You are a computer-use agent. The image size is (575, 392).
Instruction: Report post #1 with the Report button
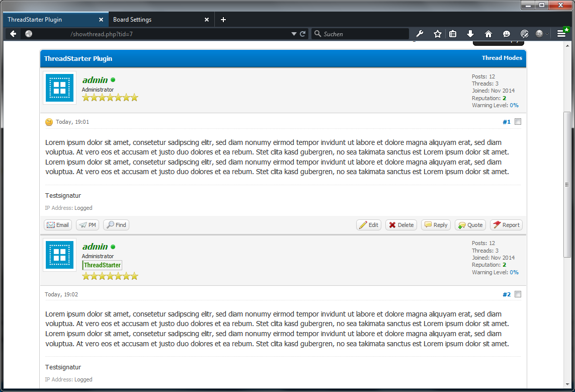507,225
